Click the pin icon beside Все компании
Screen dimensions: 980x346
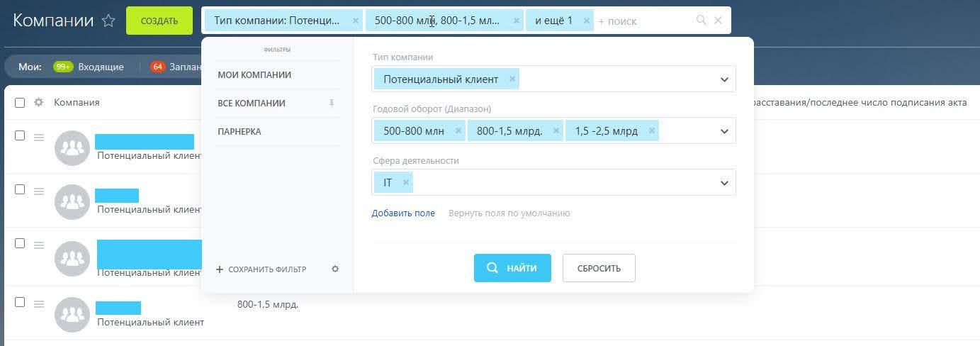[x=332, y=103]
